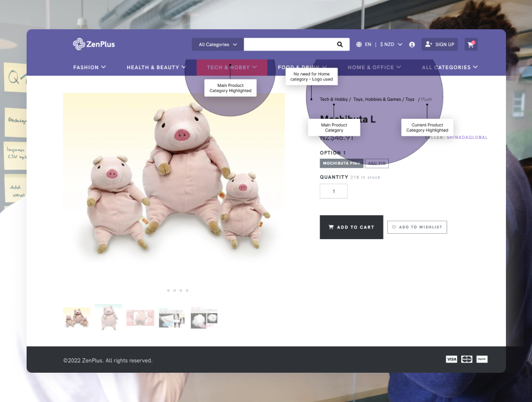Open the All Categories search filter dropdown
This screenshot has width=532, height=402.
[x=218, y=45]
